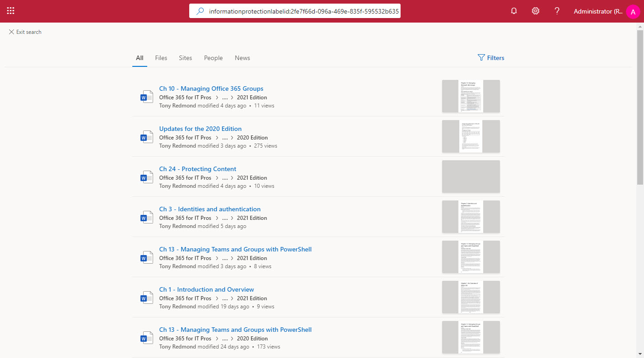Viewport: 644px width, 358px height.
Task: Click Word icon for Ch 10 result
Action: click(x=147, y=97)
